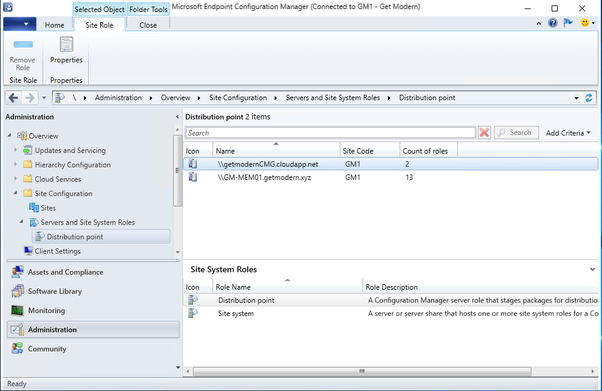Collapse Site Configuration node
The height and width of the screenshot is (391, 602).
pos(16,193)
